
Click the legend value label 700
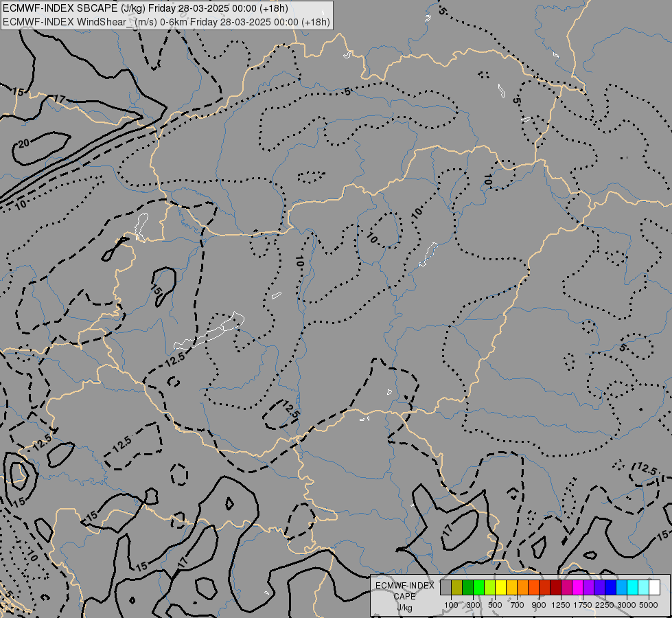pyautogui.click(x=518, y=605)
